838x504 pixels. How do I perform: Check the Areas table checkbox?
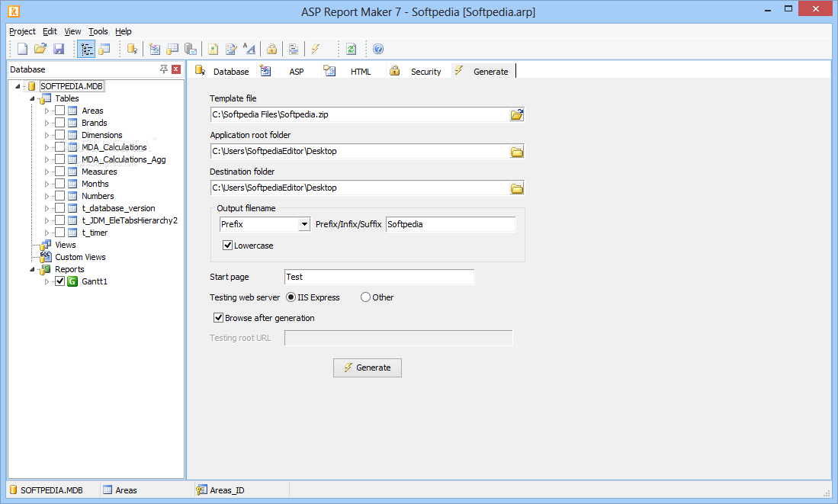click(59, 111)
